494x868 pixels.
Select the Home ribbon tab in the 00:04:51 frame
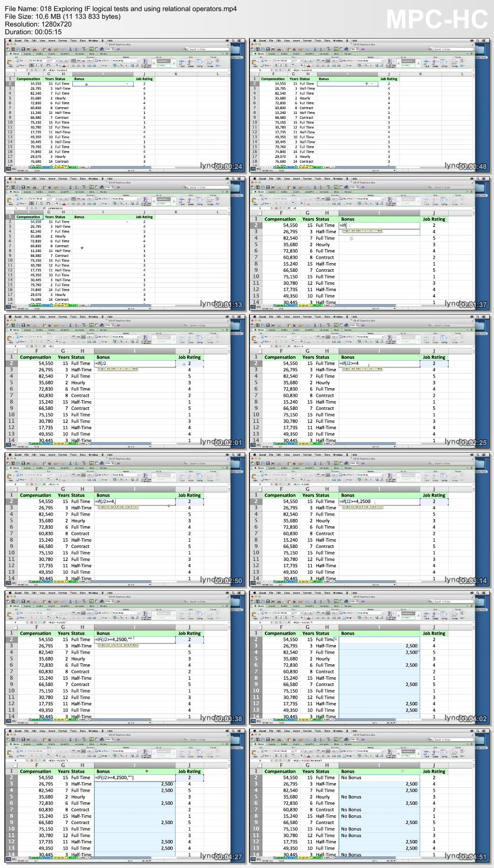261,744
